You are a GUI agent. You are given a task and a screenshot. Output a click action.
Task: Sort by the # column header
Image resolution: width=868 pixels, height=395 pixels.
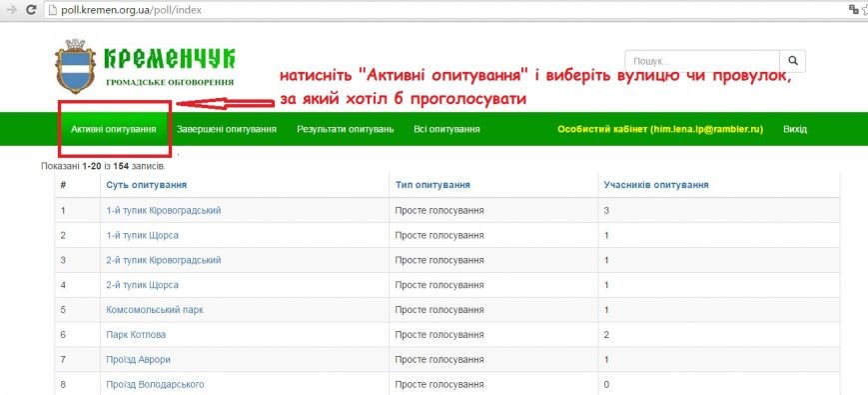pyautogui.click(x=63, y=185)
